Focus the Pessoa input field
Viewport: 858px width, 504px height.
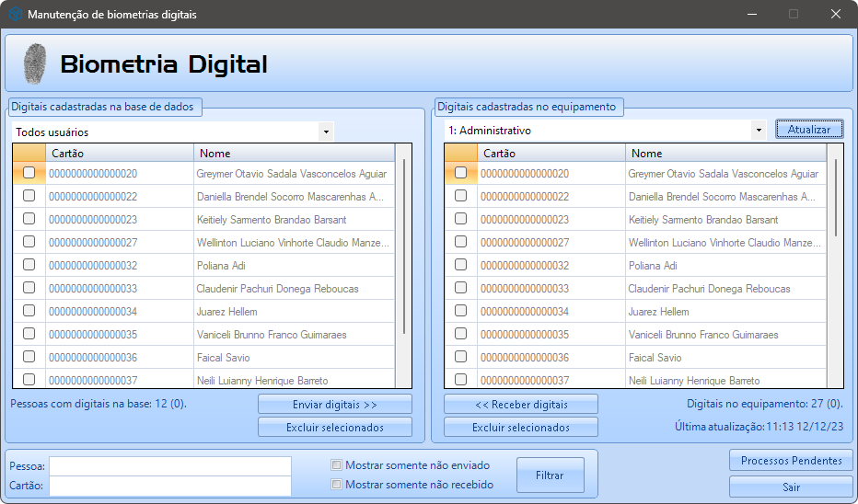click(170, 466)
